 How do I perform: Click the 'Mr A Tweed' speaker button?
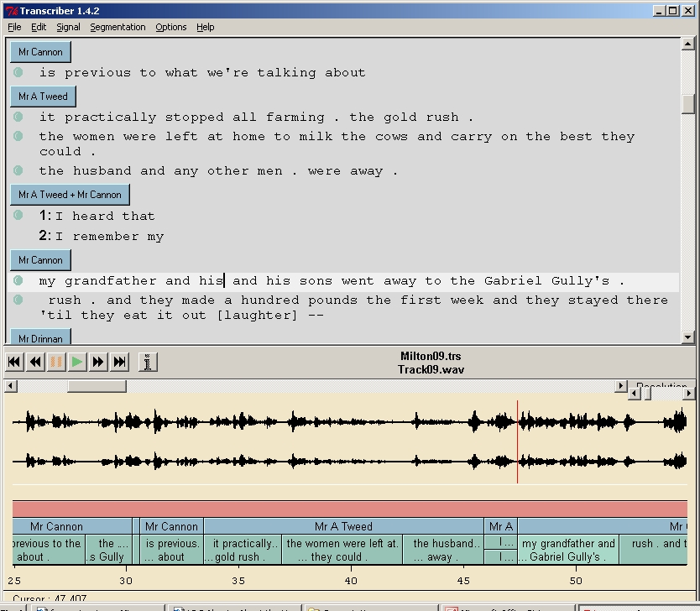[x=43, y=97]
